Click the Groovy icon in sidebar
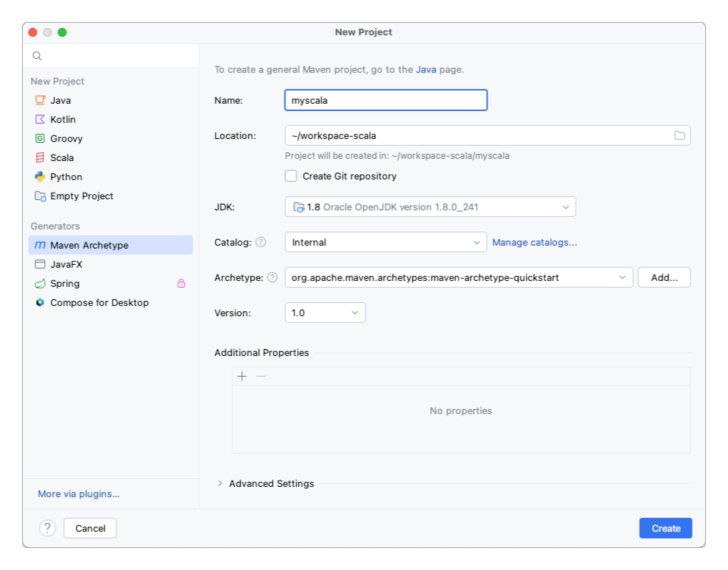The image size is (728, 570). tap(40, 138)
